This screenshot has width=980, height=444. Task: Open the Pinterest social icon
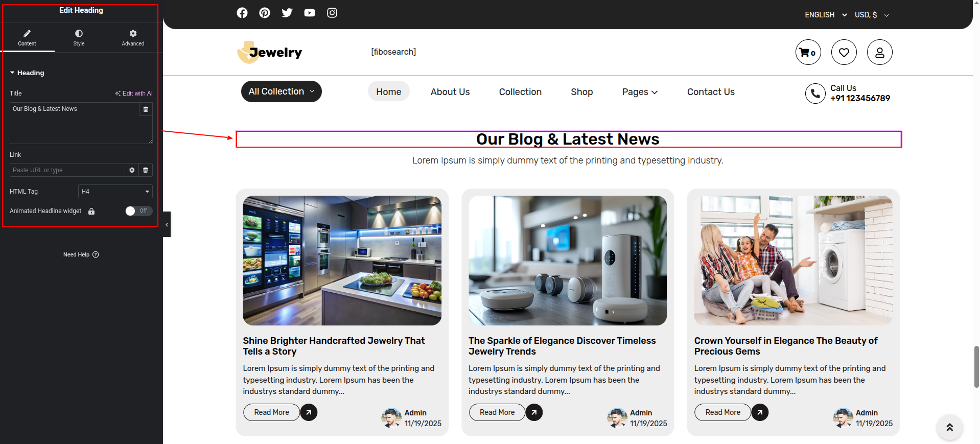(x=265, y=13)
